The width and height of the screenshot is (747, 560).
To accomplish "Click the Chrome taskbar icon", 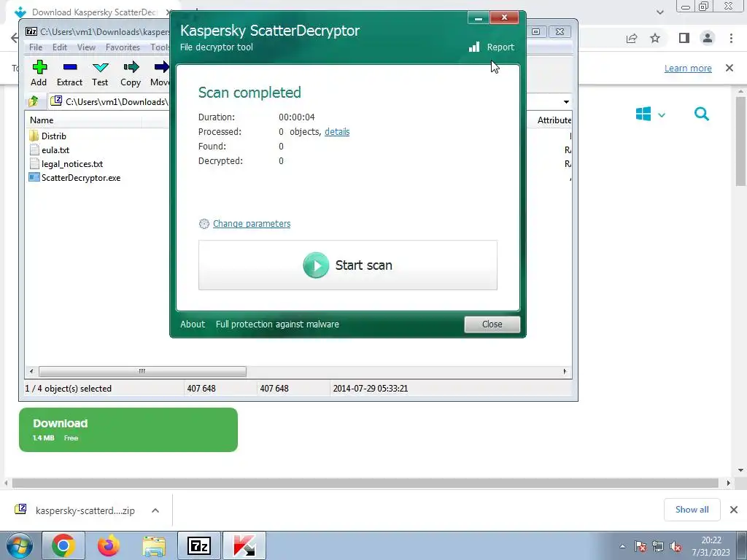I will pyautogui.click(x=63, y=545).
